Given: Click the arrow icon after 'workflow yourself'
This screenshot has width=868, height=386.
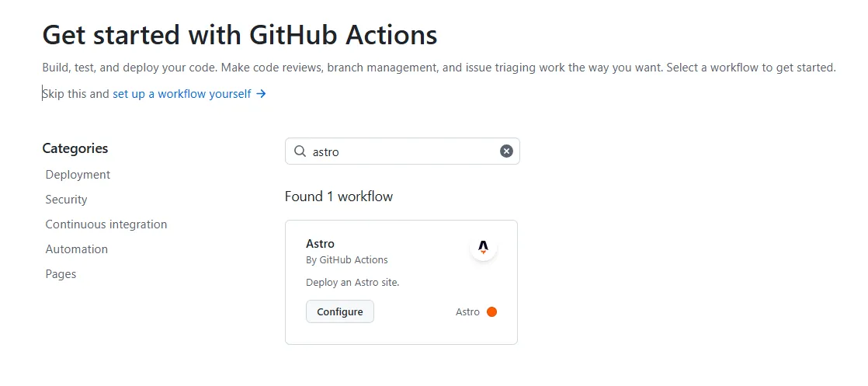Looking at the screenshot, I should click(x=262, y=94).
